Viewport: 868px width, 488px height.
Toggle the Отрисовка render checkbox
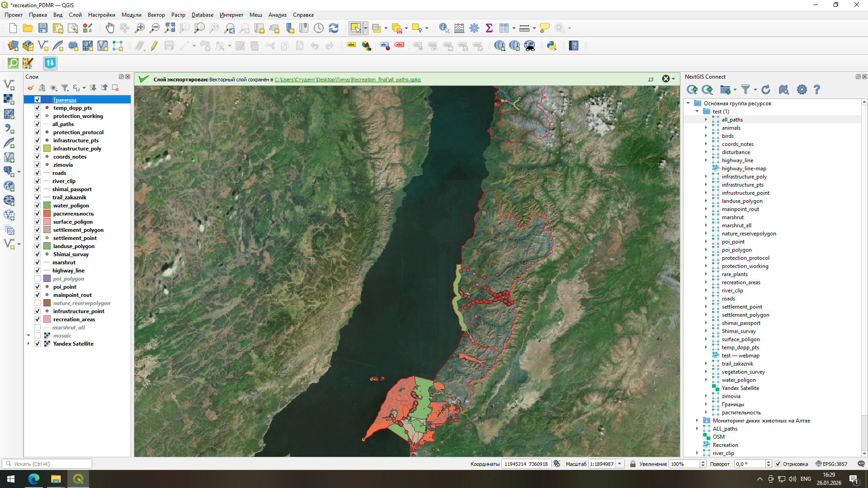coord(778,464)
